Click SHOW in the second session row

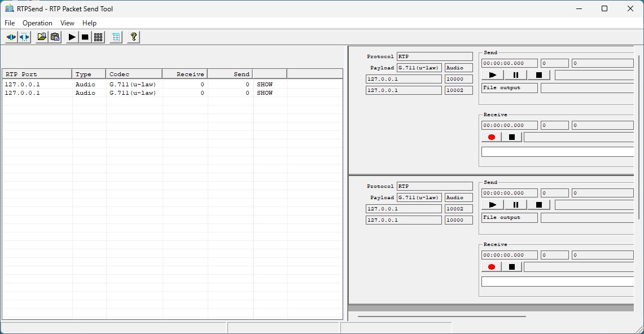pyautogui.click(x=265, y=93)
